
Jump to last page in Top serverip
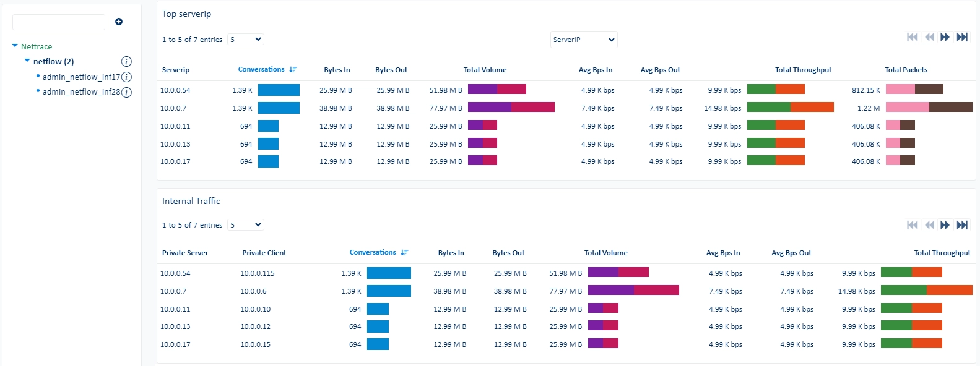point(962,37)
